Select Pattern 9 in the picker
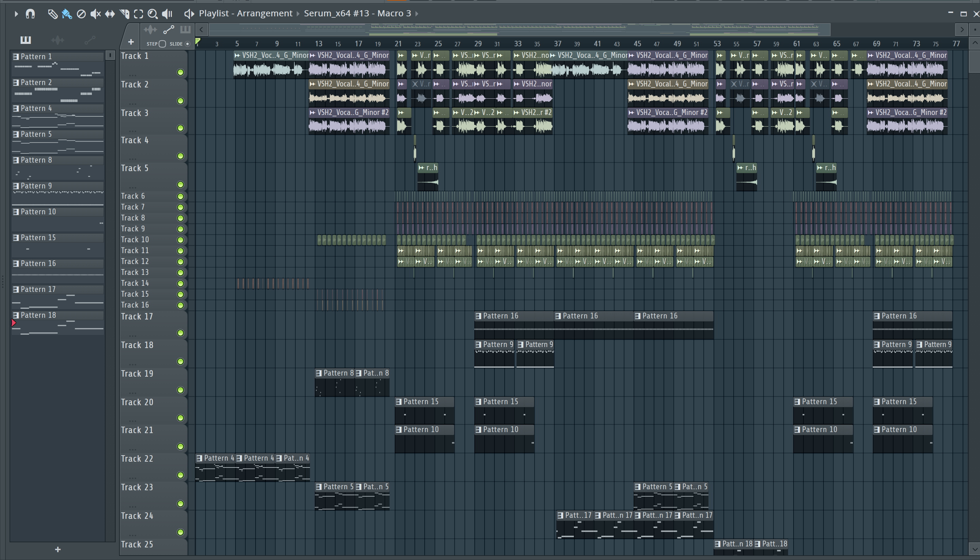 click(58, 194)
